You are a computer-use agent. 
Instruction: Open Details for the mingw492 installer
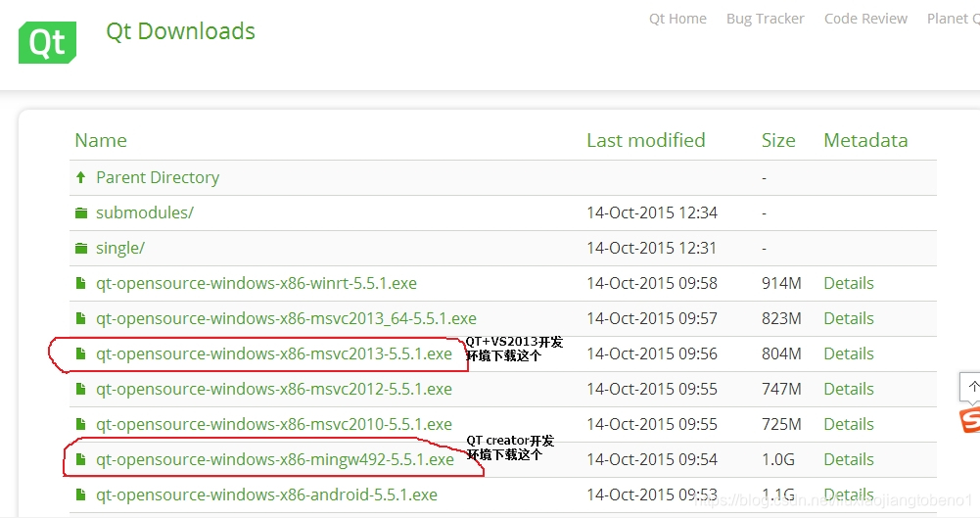(849, 459)
